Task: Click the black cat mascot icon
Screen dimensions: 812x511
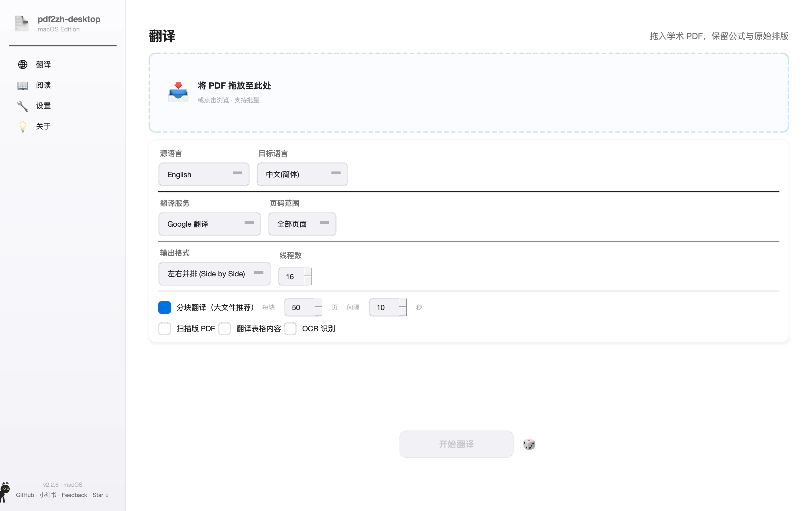Action: click(x=5, y=492)
